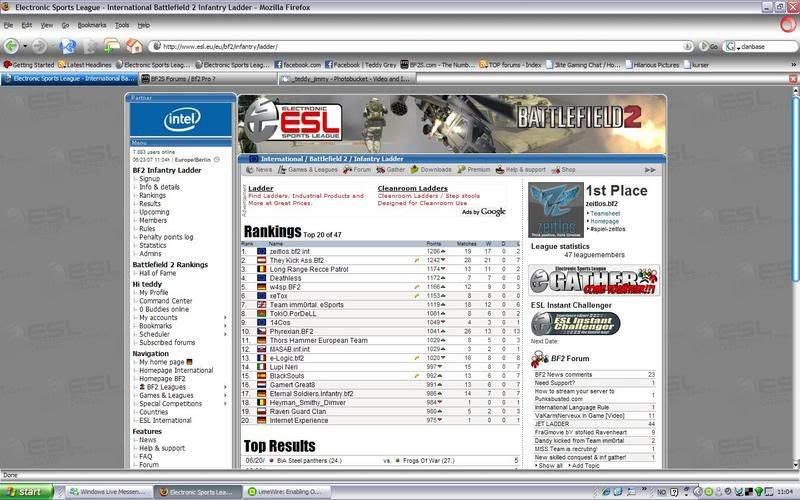Open Help & support in ESL navigation bar

[x=520, y=170]
